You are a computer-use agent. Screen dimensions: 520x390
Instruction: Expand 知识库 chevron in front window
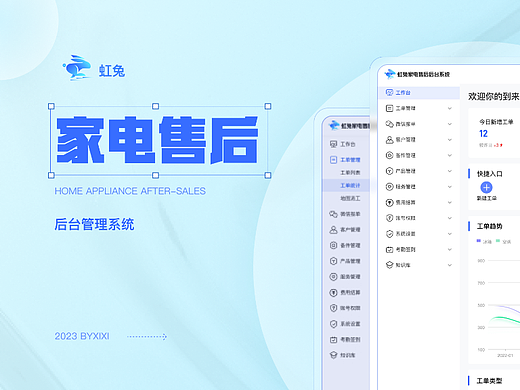(x=450, y=265)
